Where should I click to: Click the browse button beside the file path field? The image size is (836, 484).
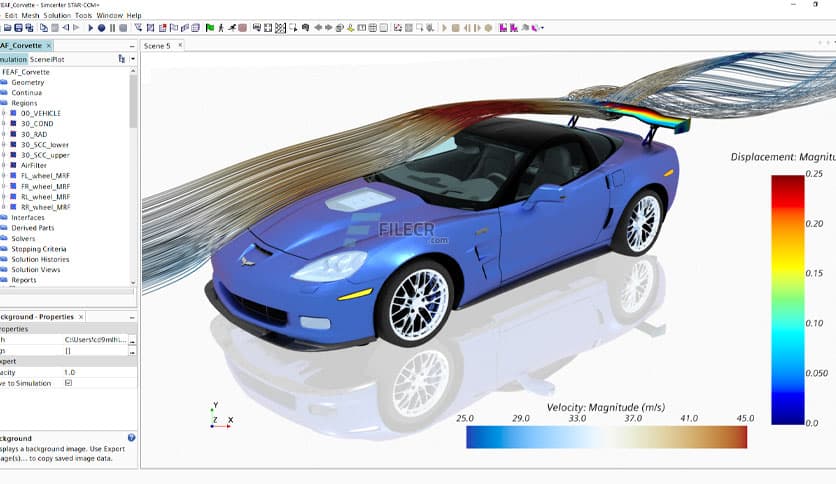click(x=132, y=340)
